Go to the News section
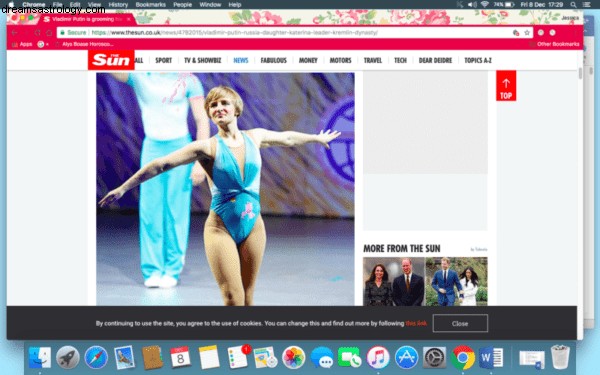Viewport: 600px width, 375px height. [241, 60]
